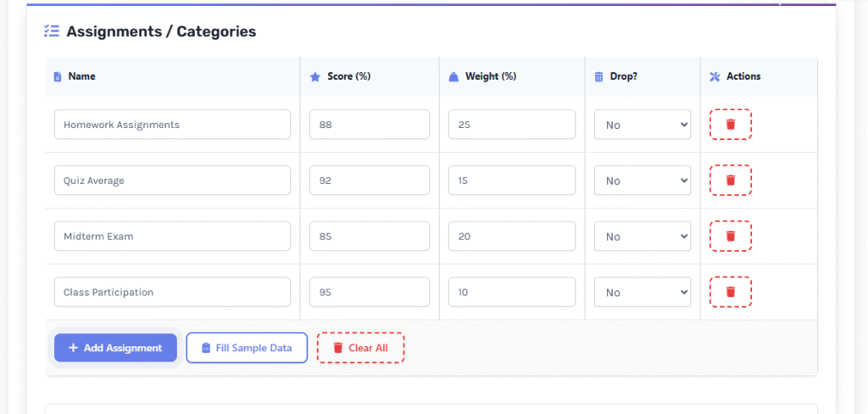The width and height of the screenshot is (868, 414).
Task: Click the weight icon in Weight header
Action: point(453,77)
